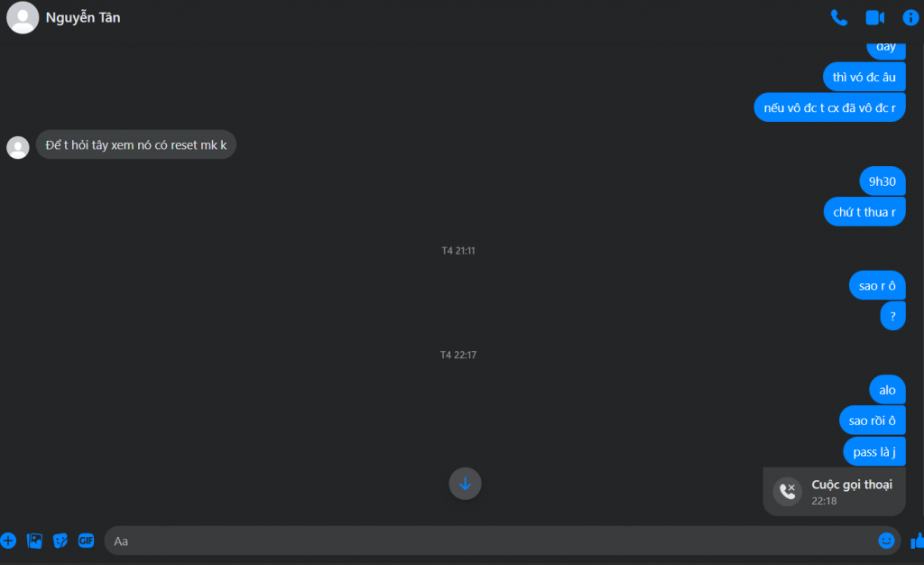Open Nguyễn Tân's profile picture in header
Screen dimensions: 924x565
pyautogui.click(x=23, y=18)
